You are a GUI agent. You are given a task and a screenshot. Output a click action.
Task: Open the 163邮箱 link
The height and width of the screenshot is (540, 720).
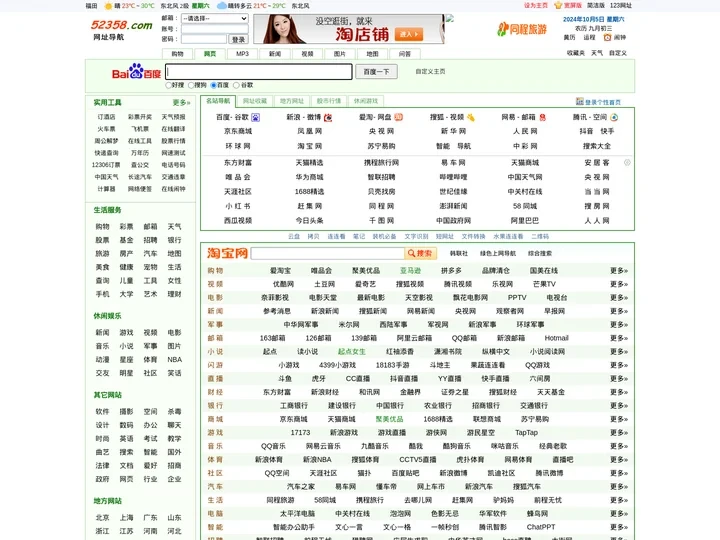point(272,338)
